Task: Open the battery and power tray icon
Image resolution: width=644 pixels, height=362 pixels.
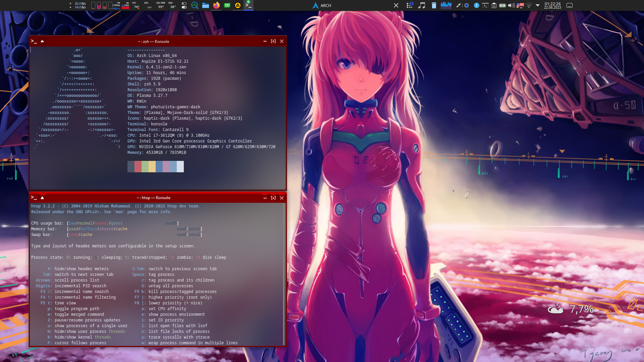Action: click(502, 5)
